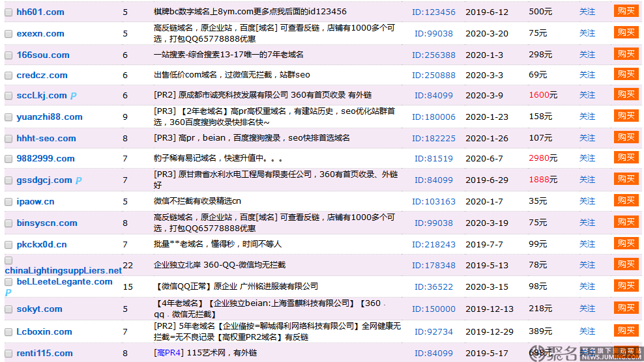Click 关注 on the 166sou.com row
Image resolution: width=644 pixels, height=362 pixels.
click(587, 54)
